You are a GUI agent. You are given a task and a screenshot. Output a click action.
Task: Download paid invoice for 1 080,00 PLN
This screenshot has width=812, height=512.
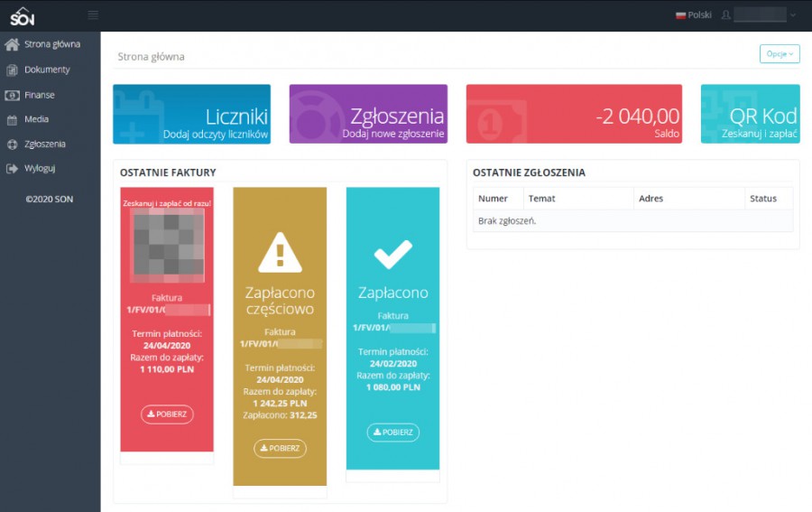(393, 433)
